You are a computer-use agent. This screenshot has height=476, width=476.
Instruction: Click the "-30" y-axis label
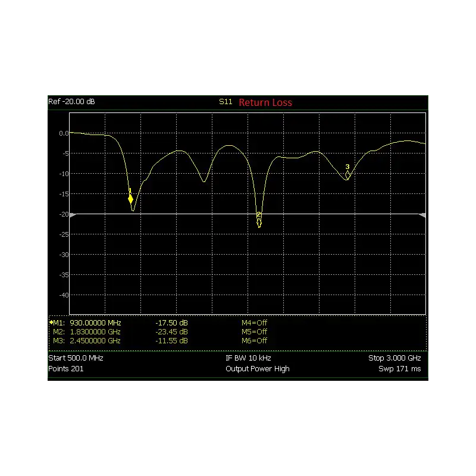tap(64, 255)
